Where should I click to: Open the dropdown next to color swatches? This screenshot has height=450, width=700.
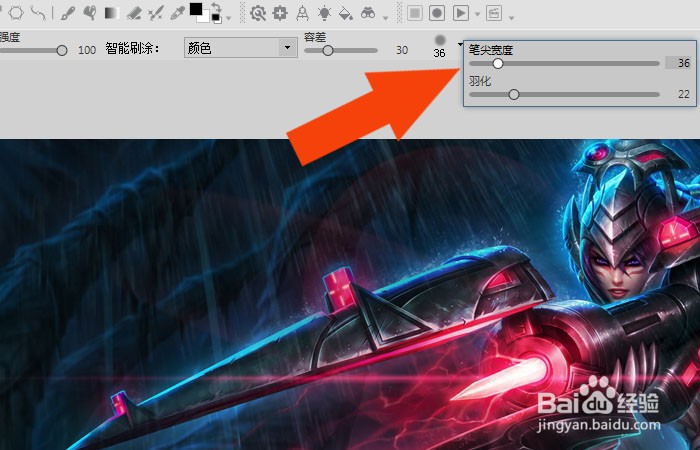click(x=229, y=18)
